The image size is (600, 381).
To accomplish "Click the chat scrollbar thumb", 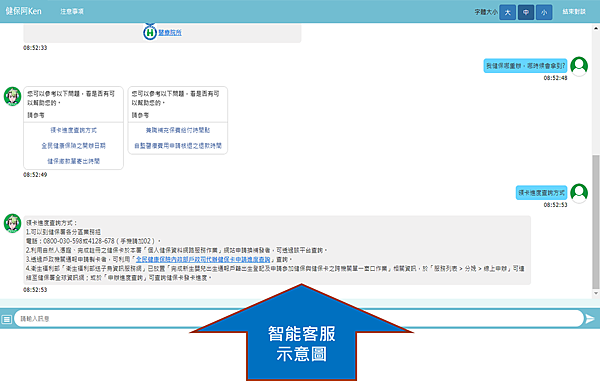I will coord(596,222).
